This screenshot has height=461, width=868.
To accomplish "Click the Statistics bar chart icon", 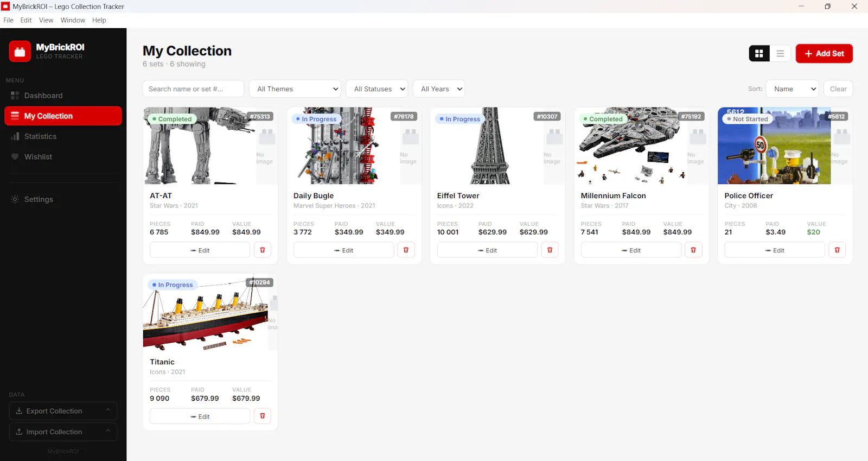I will [x=15, y=136].
